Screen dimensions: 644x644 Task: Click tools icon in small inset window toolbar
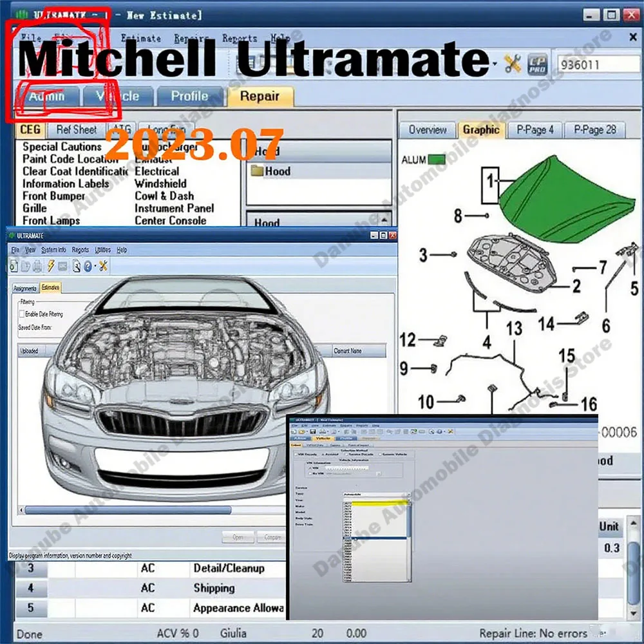451,431
